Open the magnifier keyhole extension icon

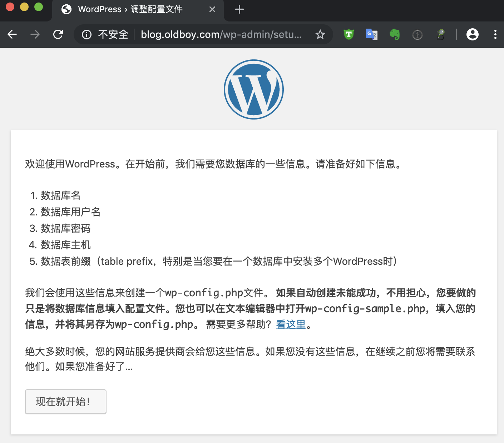tap(441, 34)
